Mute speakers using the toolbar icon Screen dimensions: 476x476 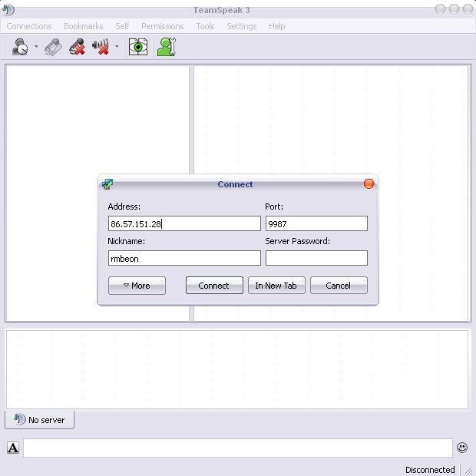coord(101,47)
